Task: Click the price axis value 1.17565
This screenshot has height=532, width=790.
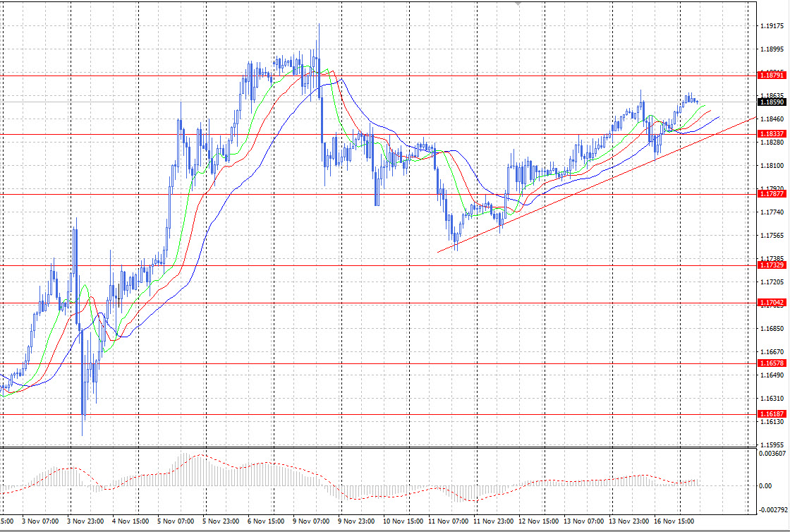Action: (772, 235)
